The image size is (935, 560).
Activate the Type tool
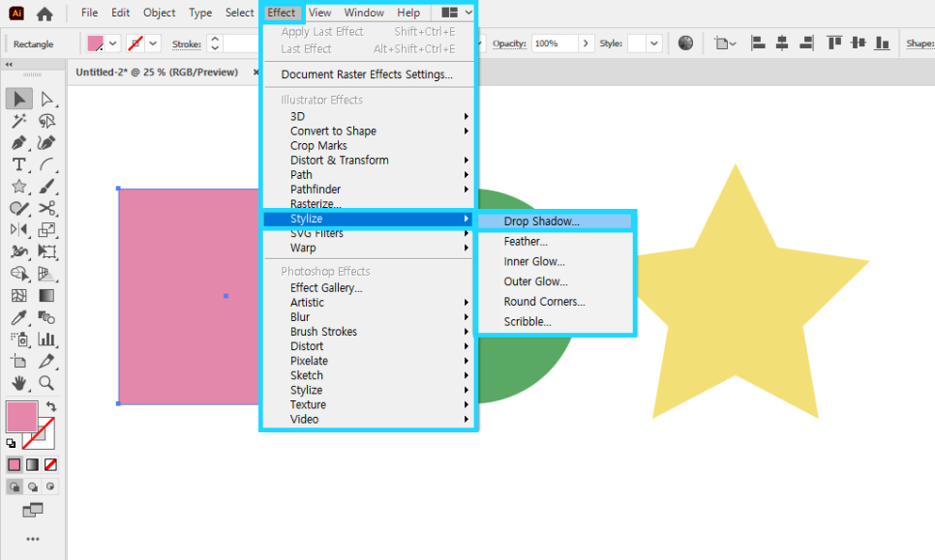pyautogui.click(x=19, y=164)
